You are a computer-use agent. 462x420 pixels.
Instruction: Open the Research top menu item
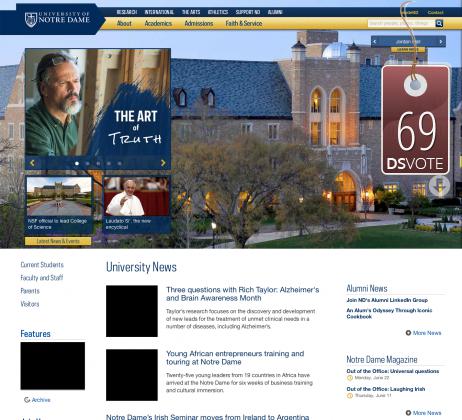click(x=127, y=12)
